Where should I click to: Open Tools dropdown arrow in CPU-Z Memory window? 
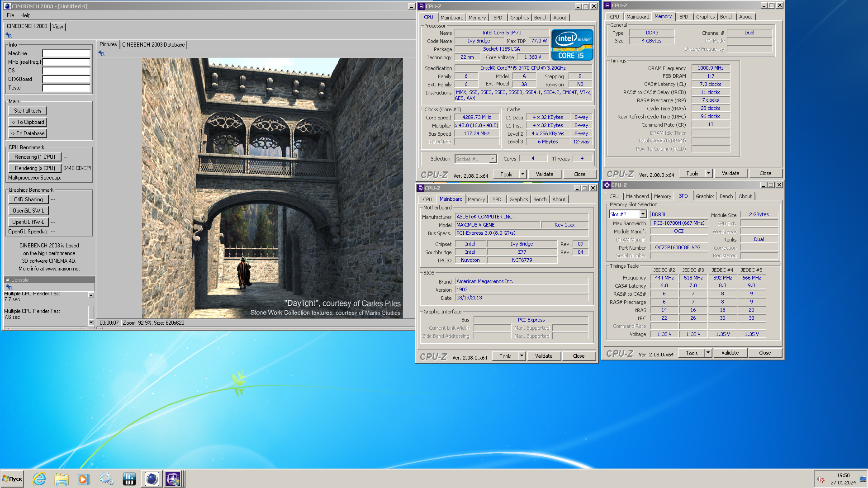click(x=708, y=173)
